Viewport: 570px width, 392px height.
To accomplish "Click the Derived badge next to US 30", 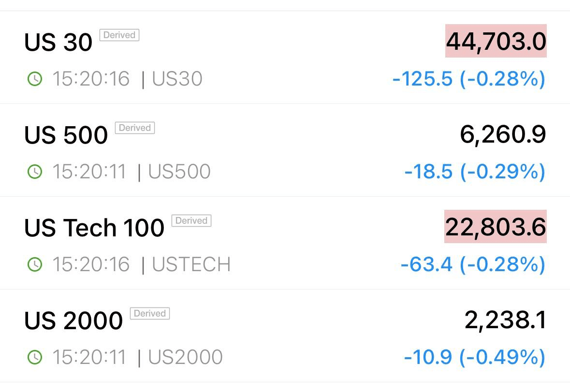I will pos(119,35).
